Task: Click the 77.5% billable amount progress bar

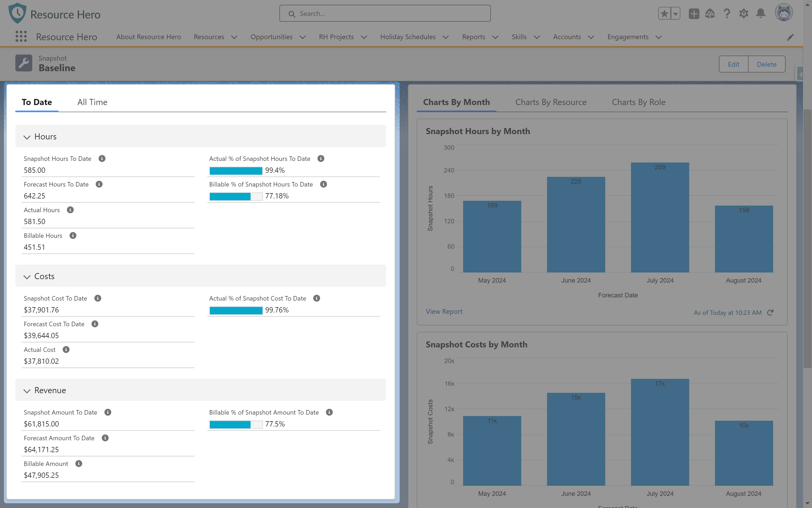Action: tap(236, 424)
